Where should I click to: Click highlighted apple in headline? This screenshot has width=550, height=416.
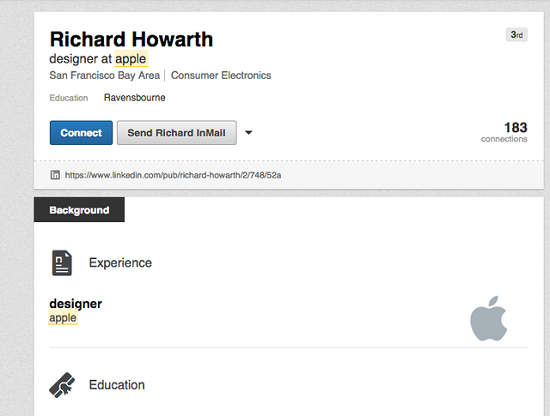131,59
